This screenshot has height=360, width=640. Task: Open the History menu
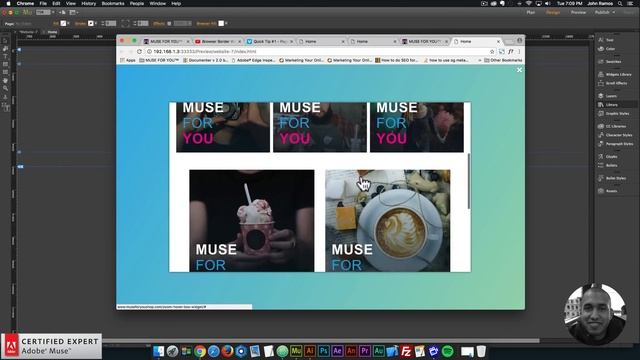[x=88, y=3]
